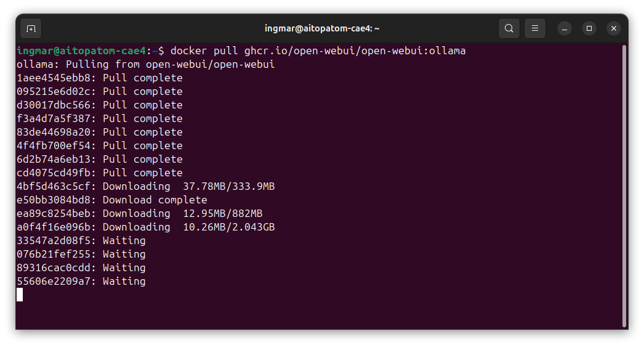The image size is (644, 347).
Task: Maximize the terminal window
Action: click(589, 28)
